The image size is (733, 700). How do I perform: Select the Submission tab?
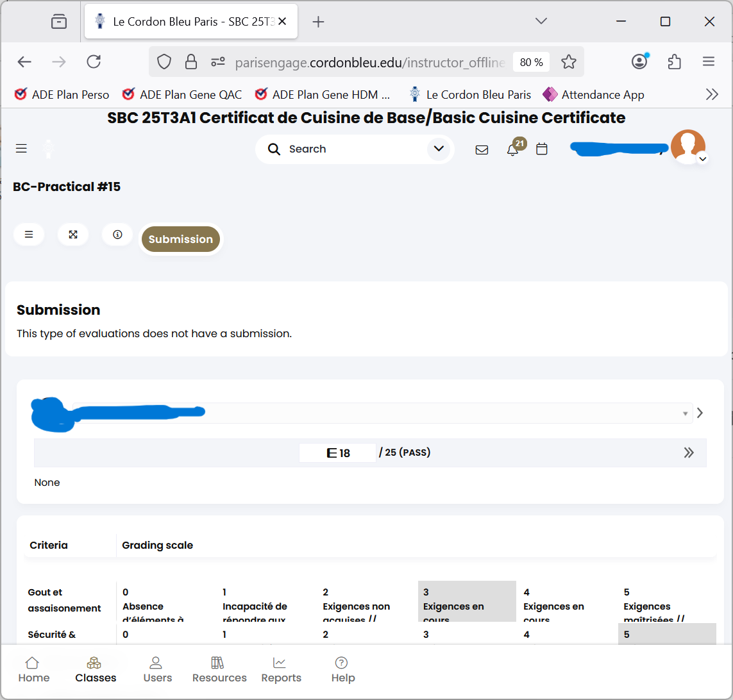click(x=181, y=239)
